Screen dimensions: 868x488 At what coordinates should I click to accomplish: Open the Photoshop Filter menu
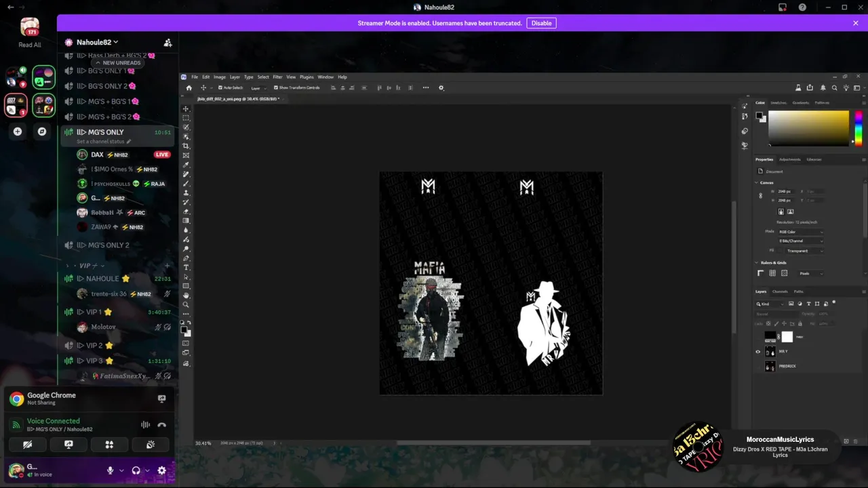277,77
